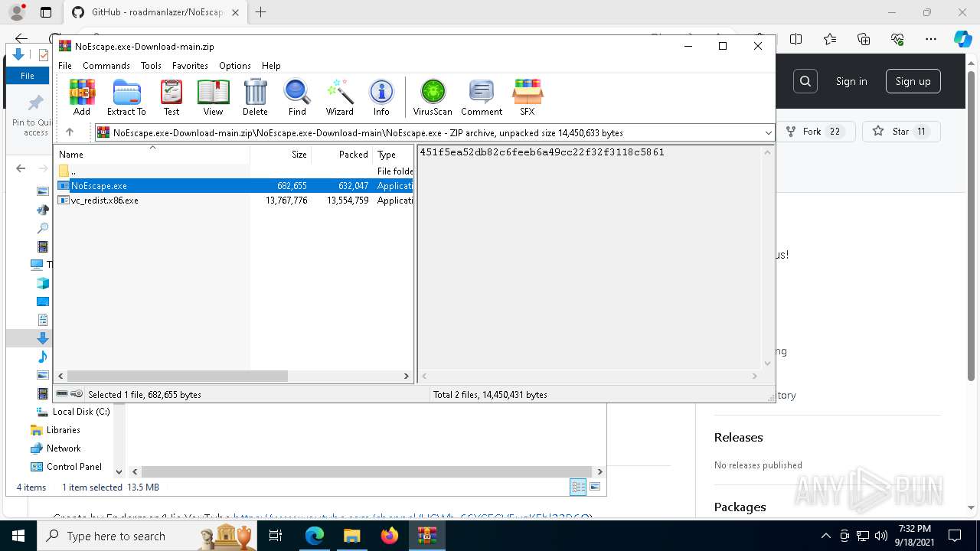Image resolution: width=980 pixels, height=551 pixels.
Task: Click the hash text in comment pane
Action: (x=542, y=152)
